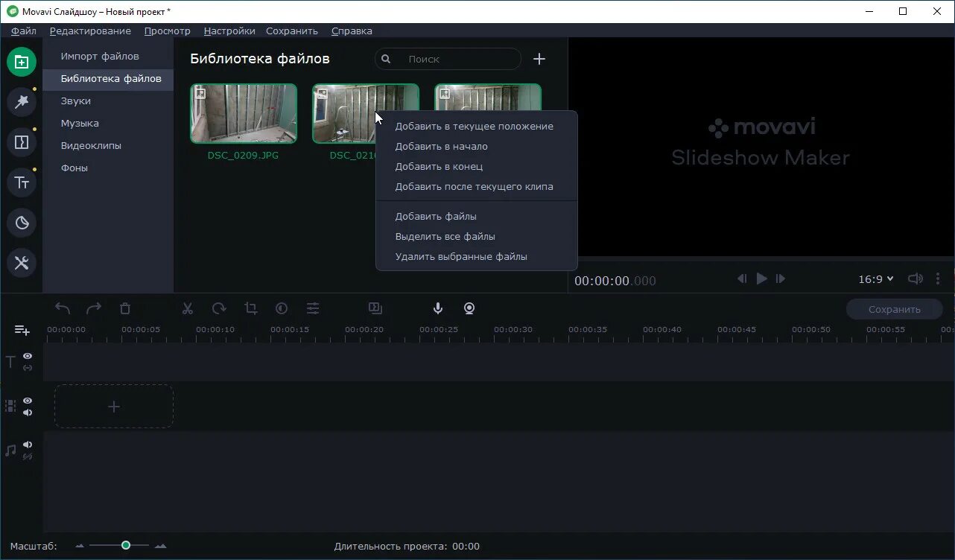Open the transition wizard icon
The height and width of the screenshot is (560, 955).
coord(375,308)
